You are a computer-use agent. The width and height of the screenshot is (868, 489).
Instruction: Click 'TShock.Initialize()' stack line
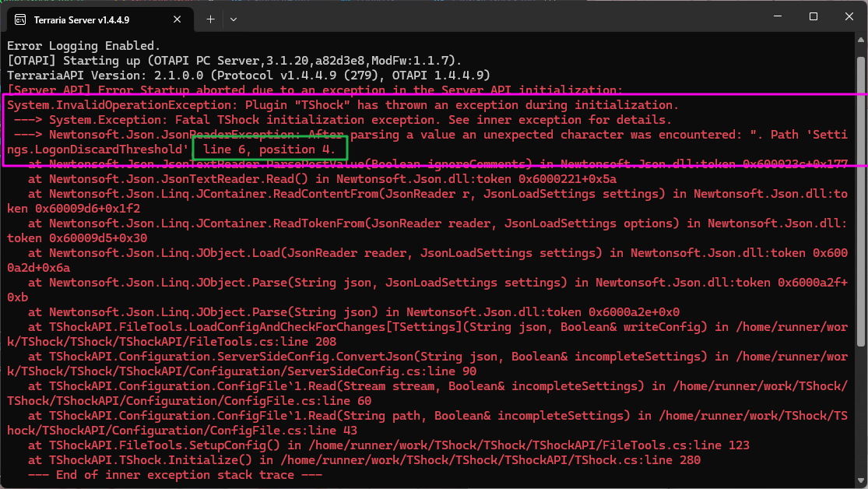364,459
